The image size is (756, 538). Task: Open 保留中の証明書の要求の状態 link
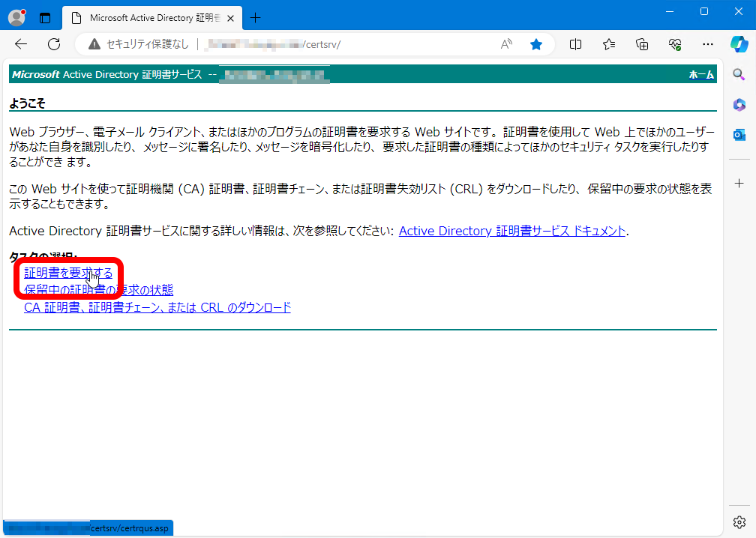pyautogui.click(x=98, y=290)
